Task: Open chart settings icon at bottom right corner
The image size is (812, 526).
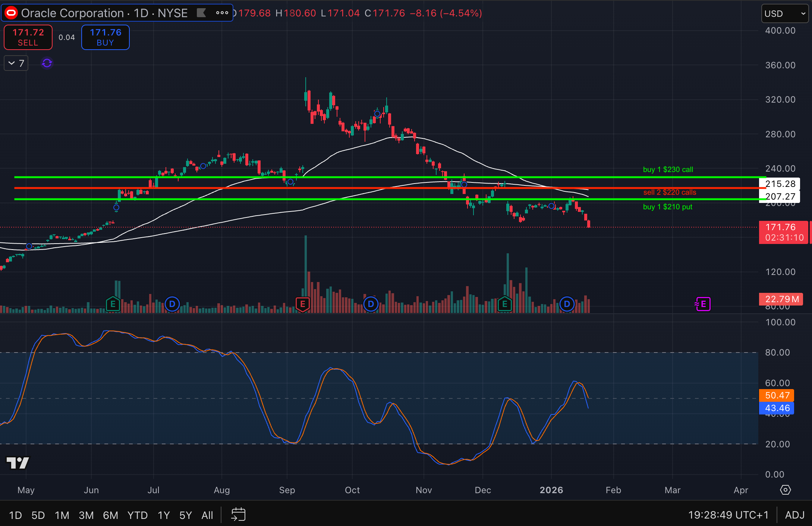Action: pyautogui.click(x=785, y=490)
